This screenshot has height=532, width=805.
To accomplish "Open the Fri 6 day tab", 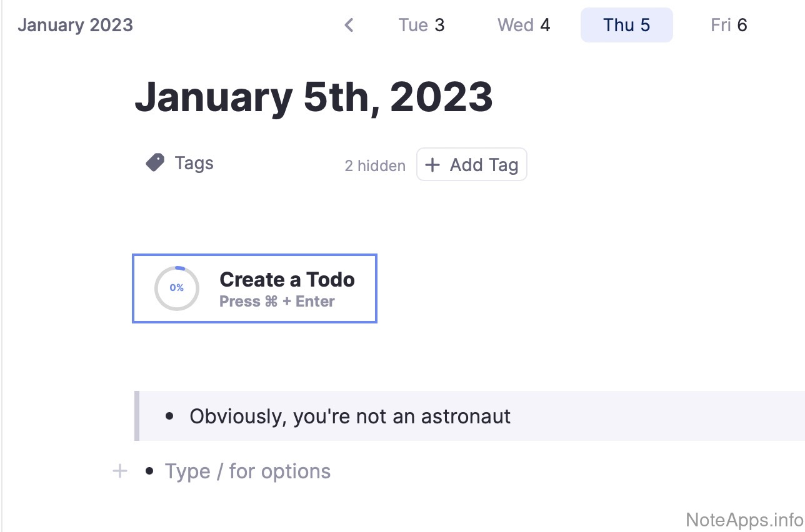I will point(729,26).
